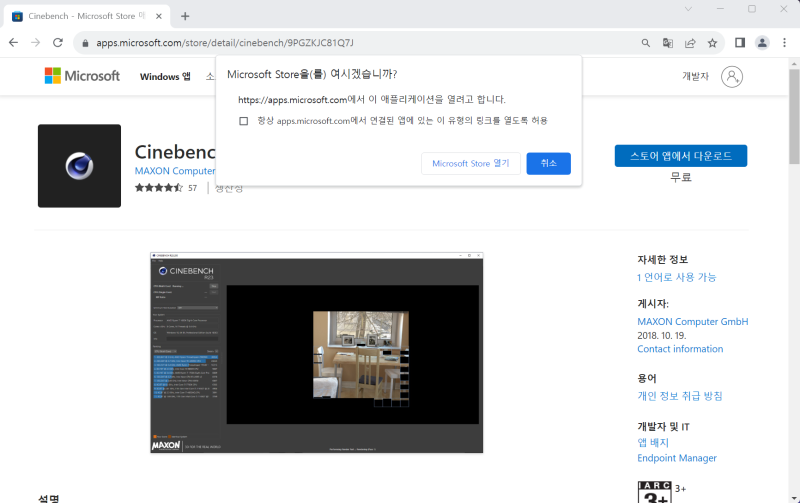Image resolution: width=800 pixels, height=503 pixels.
Task: Open site info via the address bar lock
Action: [x=85, y=43]
